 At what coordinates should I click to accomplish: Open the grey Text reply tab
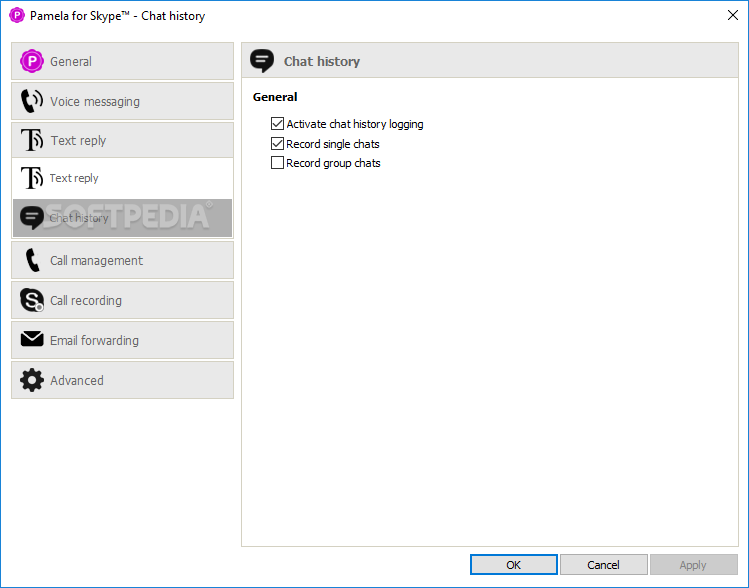tap(122, 140)
